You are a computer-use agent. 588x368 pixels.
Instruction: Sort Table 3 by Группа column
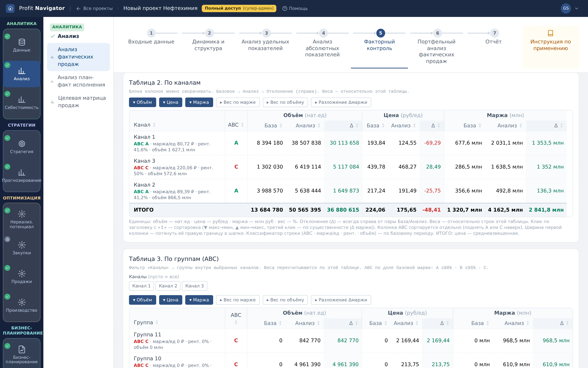point(146,323)
